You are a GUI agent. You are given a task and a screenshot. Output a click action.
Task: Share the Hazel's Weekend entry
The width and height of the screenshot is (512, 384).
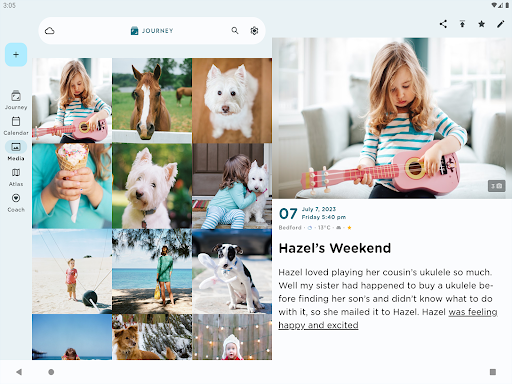[443, 24]
